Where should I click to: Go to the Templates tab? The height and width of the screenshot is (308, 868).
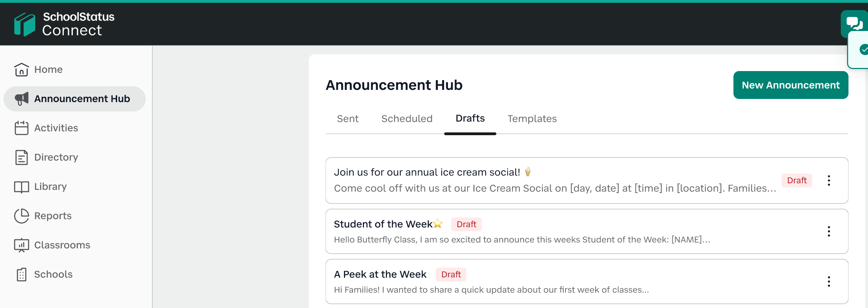[x=532, y=119]
